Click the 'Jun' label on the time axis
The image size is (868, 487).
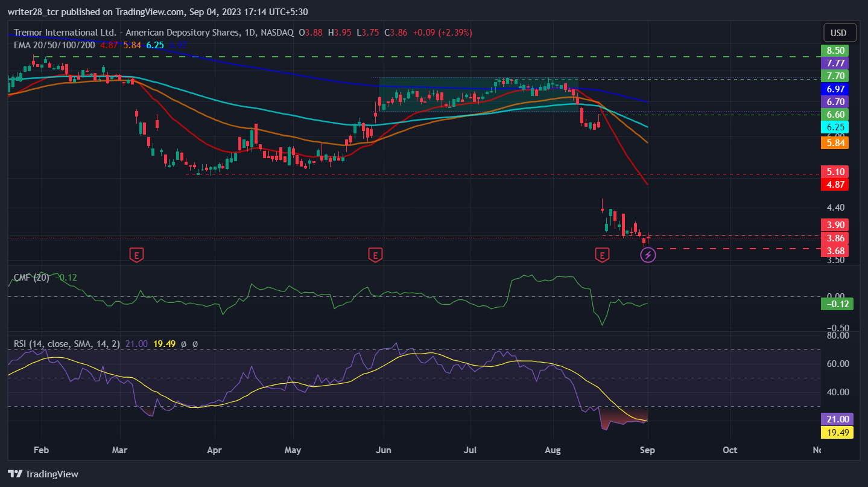383,450
